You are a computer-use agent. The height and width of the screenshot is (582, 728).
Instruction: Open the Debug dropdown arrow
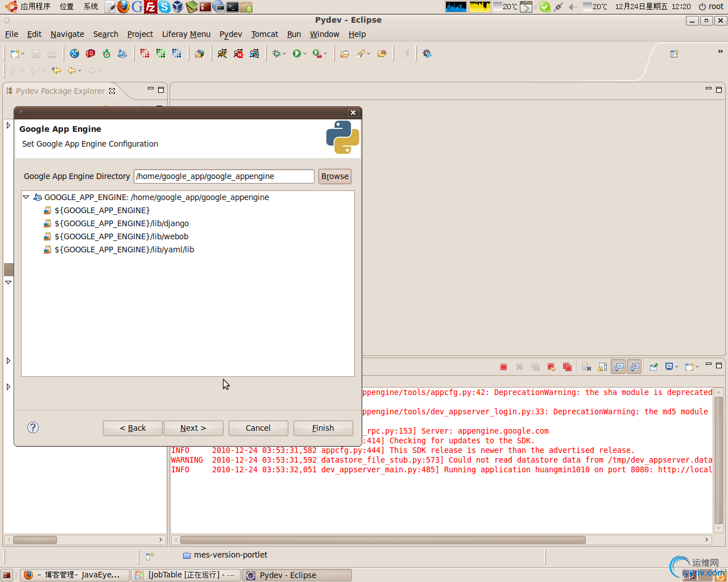point(284,54)
